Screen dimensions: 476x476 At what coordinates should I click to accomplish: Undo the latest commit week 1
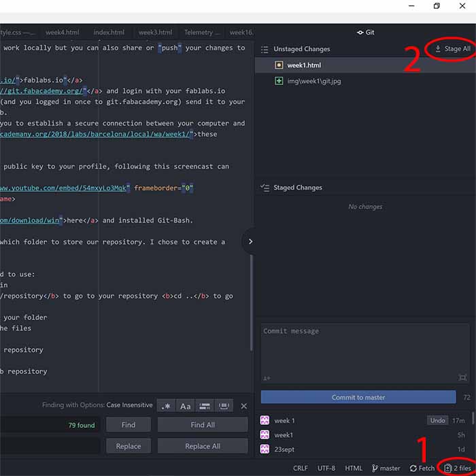437,420
